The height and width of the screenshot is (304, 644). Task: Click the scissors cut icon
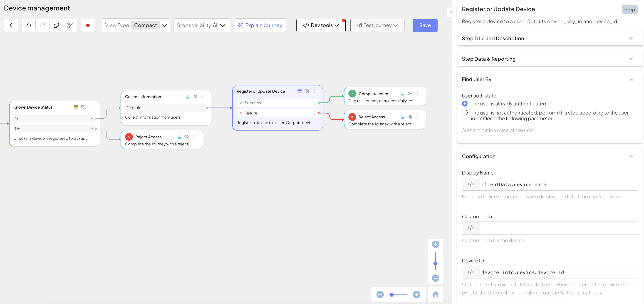(70, 25)
